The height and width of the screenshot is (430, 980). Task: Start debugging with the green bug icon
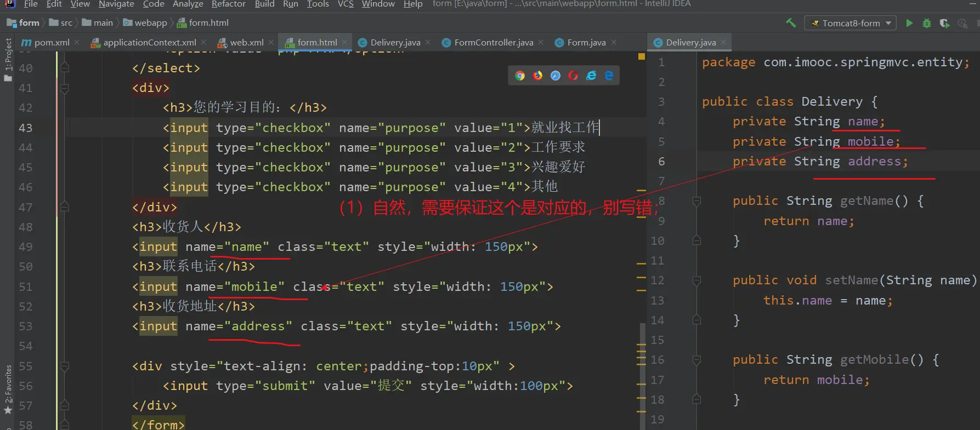point(927,23)
